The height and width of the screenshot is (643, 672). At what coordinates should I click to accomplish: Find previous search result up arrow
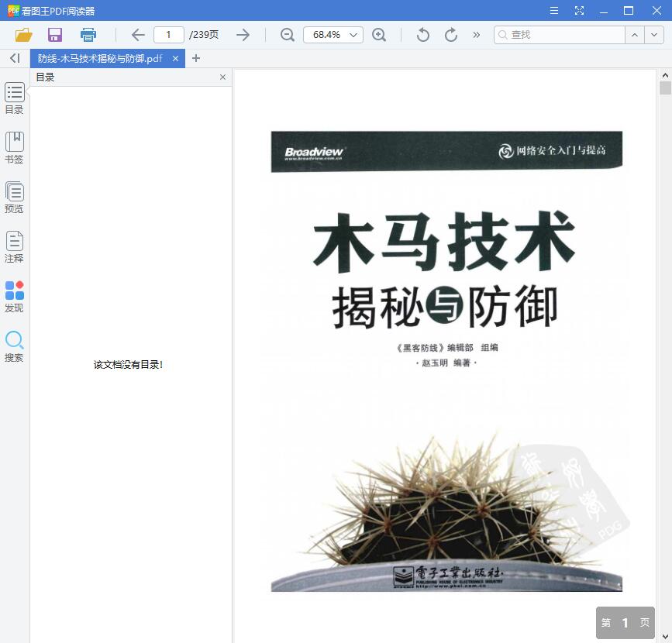click(x=635, y=35)
